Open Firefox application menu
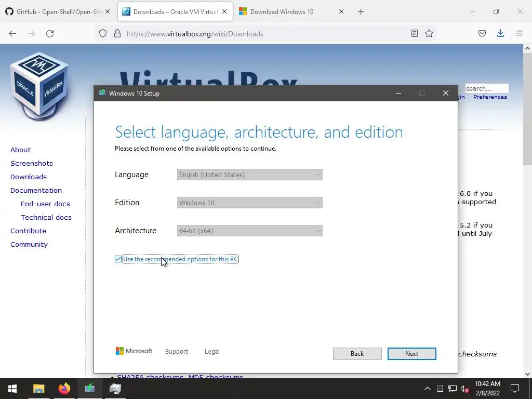The width and height of the screenshot is (532, 399). (x=520, y=33)
